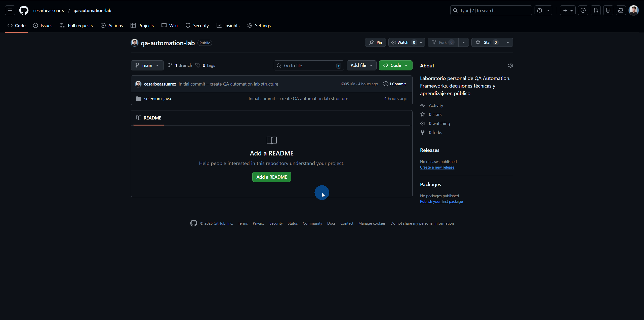Star the repository

[x=487, y=42]
